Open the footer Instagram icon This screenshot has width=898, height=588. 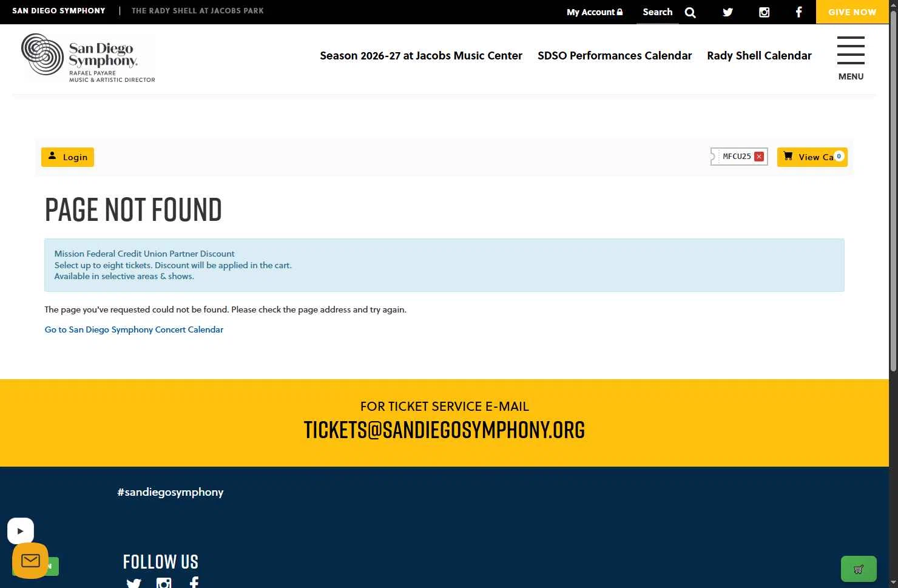point(164,583)
